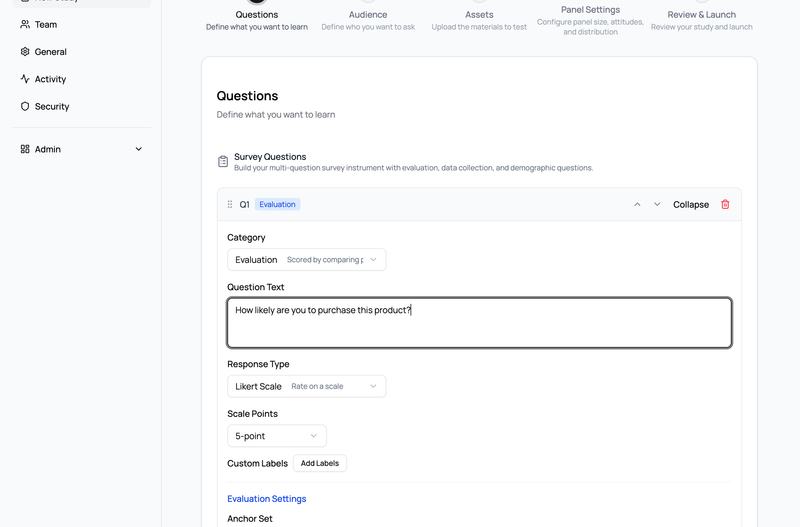Click the Admin grid icon
This screenshot has height=527, width=800.
click(25, 149)
